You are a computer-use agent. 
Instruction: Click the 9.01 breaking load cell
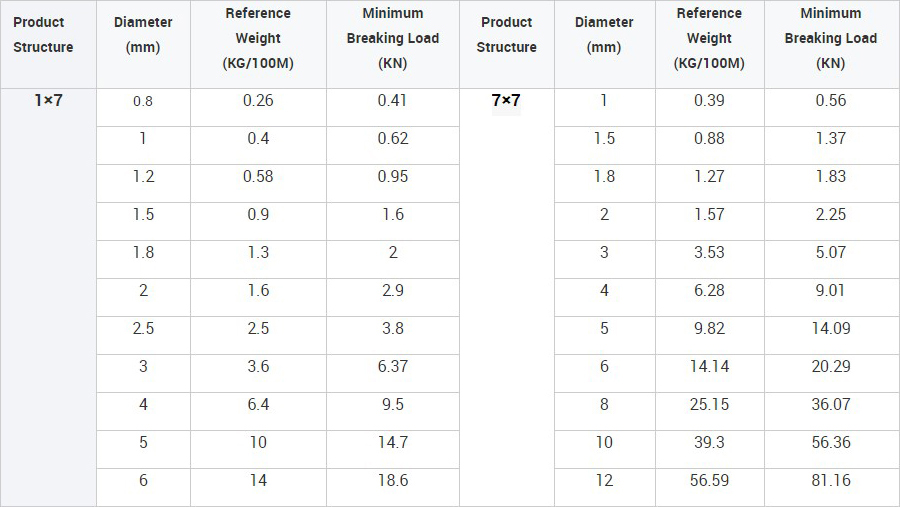(830, 290)
